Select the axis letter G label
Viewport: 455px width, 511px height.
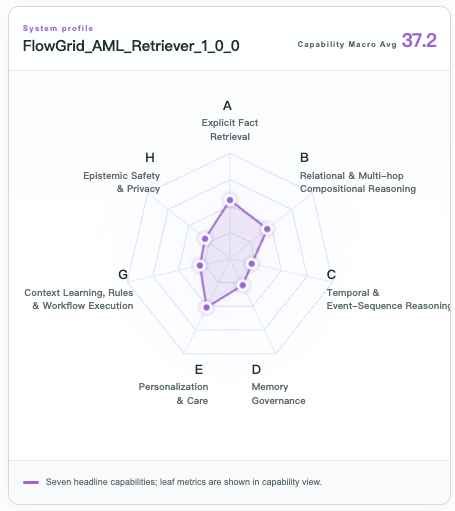pos(123,274)
